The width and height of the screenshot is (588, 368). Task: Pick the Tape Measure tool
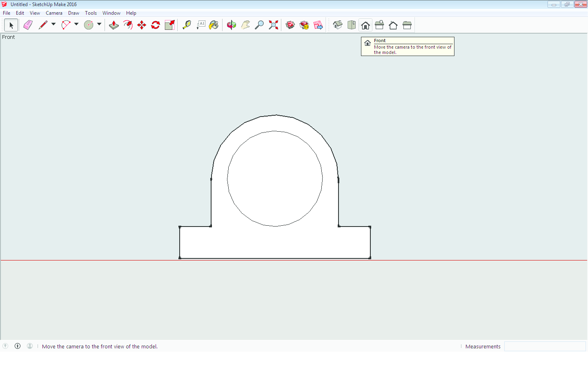[187, 25]
